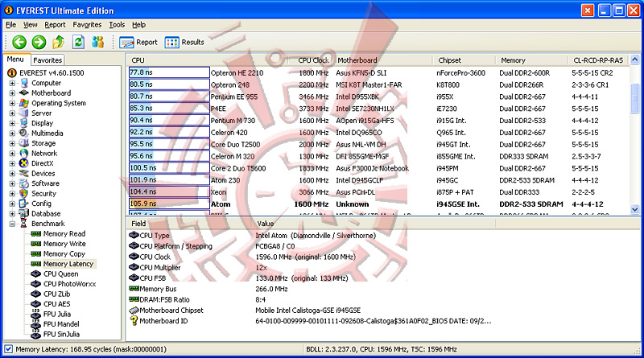Screen dimensions: 644x358
Task: Select the Memory Copy benchmark
Action: (x=64, y=253)
